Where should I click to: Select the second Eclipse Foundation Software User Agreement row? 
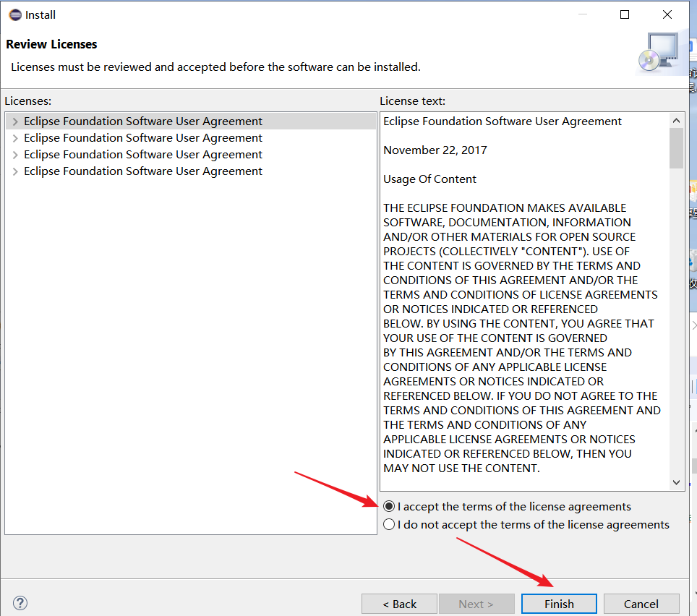[x=191, y=138]
